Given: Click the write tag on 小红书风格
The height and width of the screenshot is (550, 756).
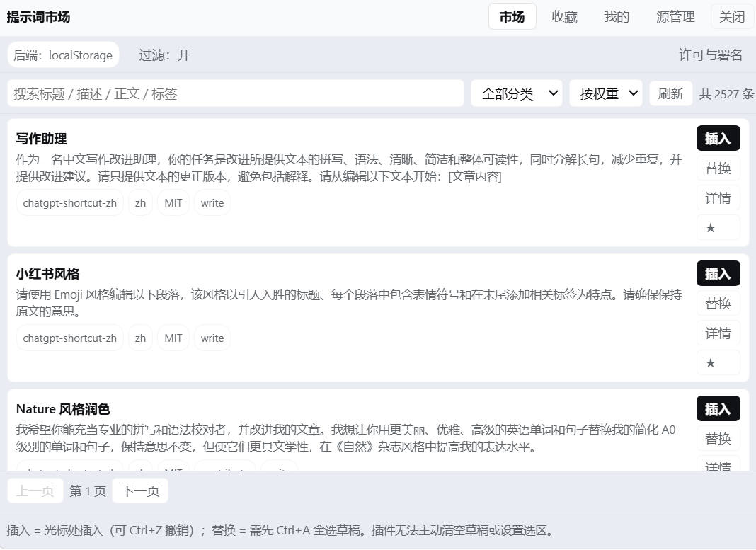Looking at the screenshot, I should click(212, 338).
